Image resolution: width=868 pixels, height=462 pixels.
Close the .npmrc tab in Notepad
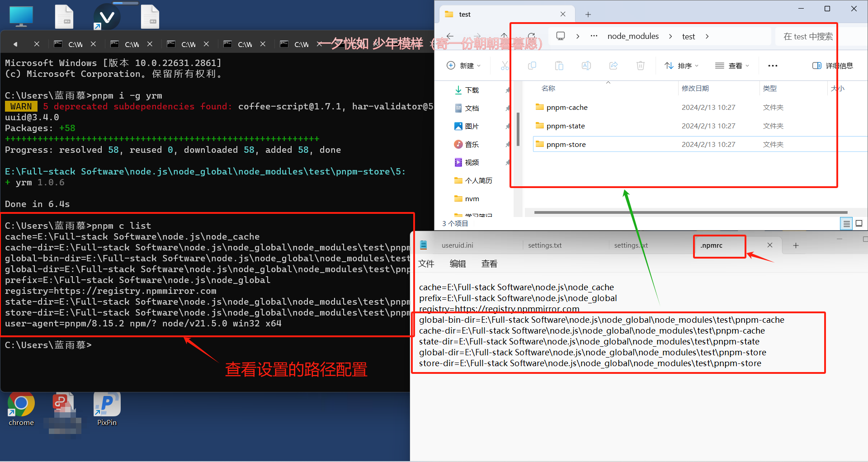(x=770, y=245)
